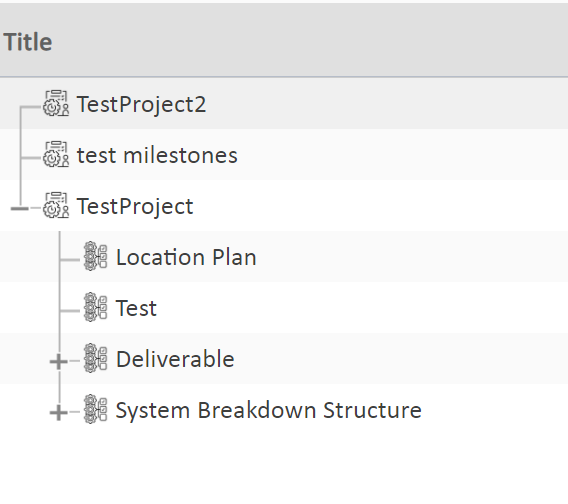The height and width of the screenshot is (504, 568).
Task: Expand the Deliverable tree node
Action: [x=58, y=362]
